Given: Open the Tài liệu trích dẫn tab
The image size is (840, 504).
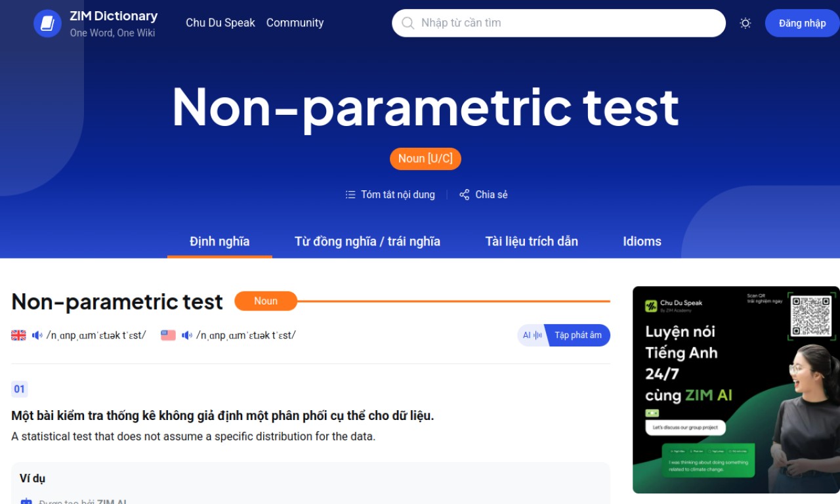Looking at the screenshot, I should click(532, 241).
